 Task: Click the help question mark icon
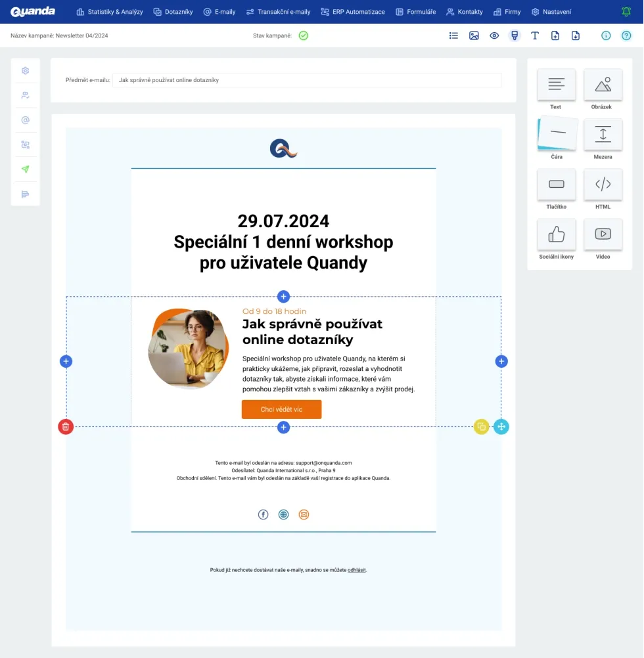coord(626,35)
